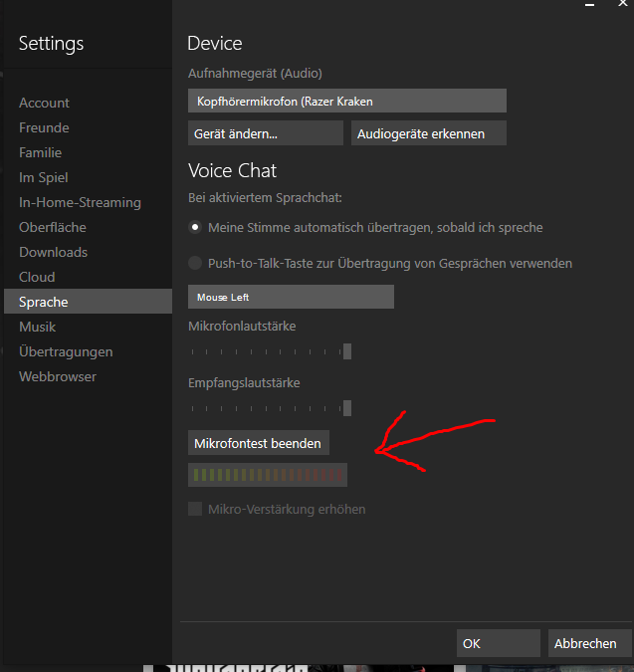
Task: Open In-Home-Streaming settings
Action: 80,202
